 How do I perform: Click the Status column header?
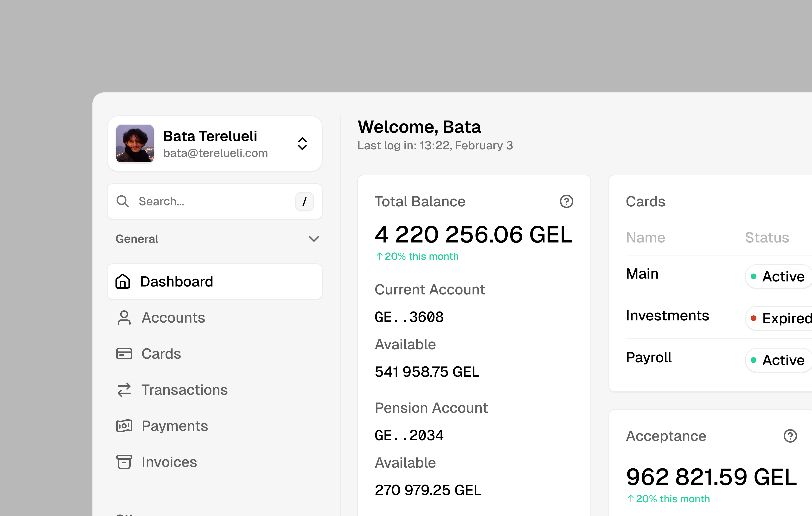click(x=767, y=237)
